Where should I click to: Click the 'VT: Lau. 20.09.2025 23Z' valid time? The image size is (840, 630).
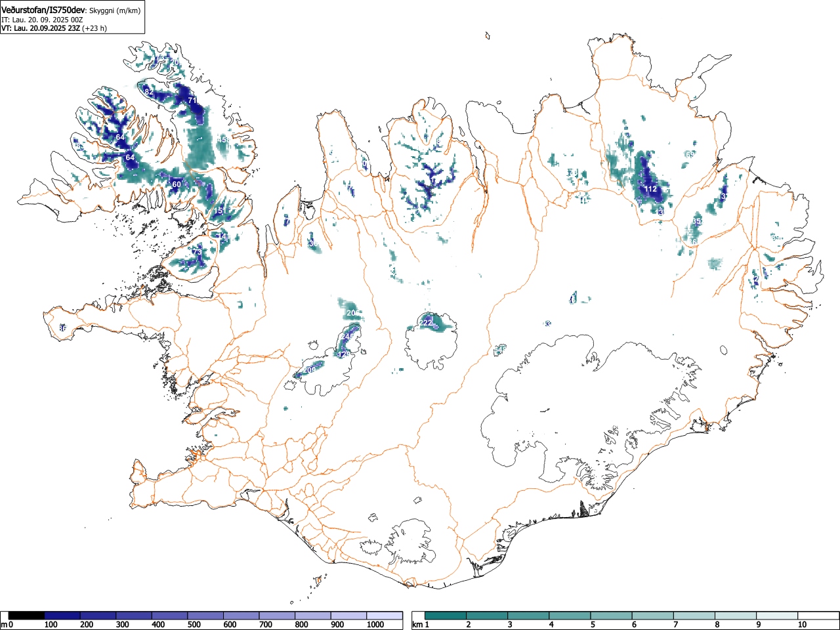40,28
